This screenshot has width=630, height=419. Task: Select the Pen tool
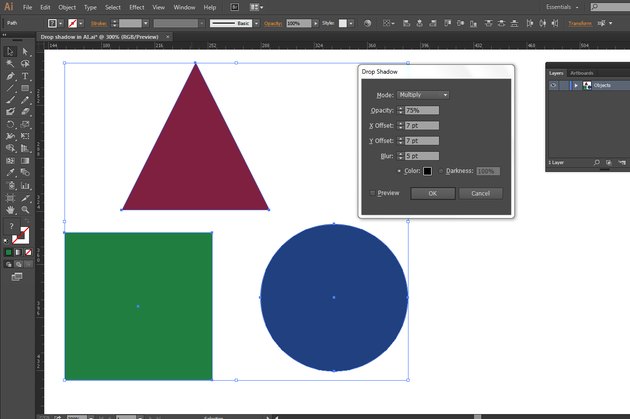tap(10, 76)
